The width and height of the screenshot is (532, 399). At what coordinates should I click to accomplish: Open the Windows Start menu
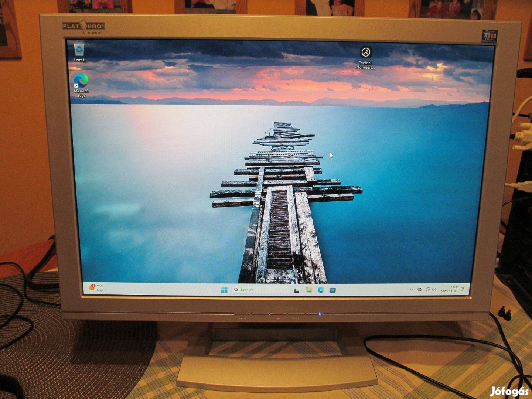click(224, 290)
